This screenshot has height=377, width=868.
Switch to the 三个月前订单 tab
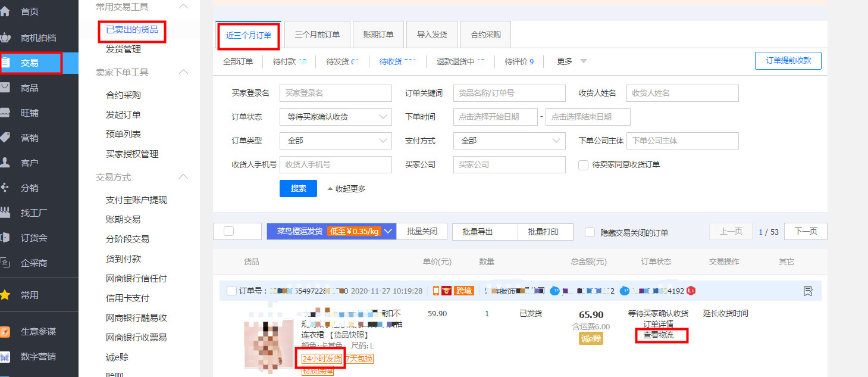point(317,35)
